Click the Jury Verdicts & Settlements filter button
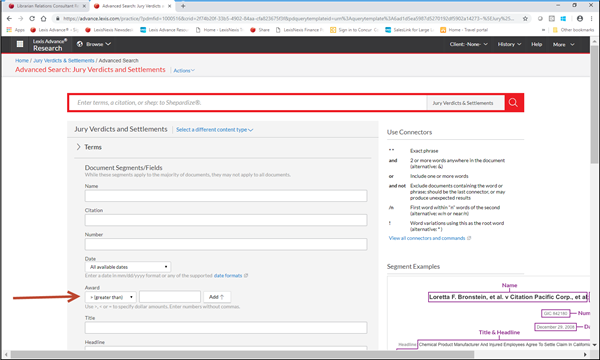The width and height of the screenshot is (600, 360). [x=465, y=103]
